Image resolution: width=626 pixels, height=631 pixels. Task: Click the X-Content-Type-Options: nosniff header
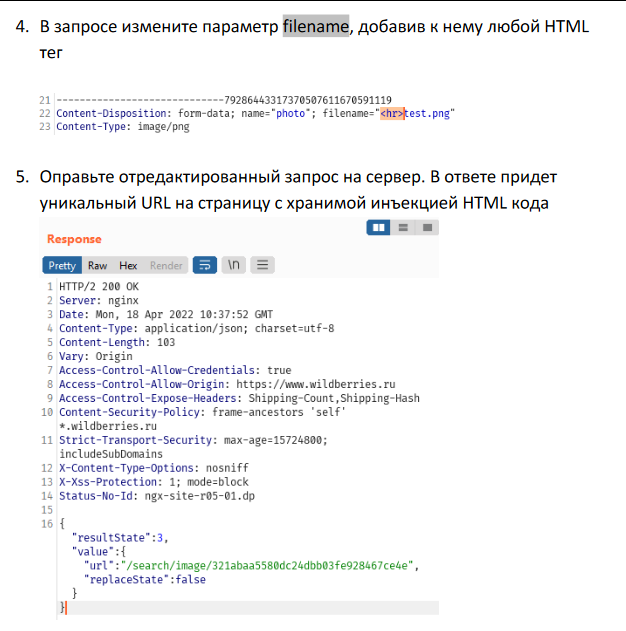154,468
